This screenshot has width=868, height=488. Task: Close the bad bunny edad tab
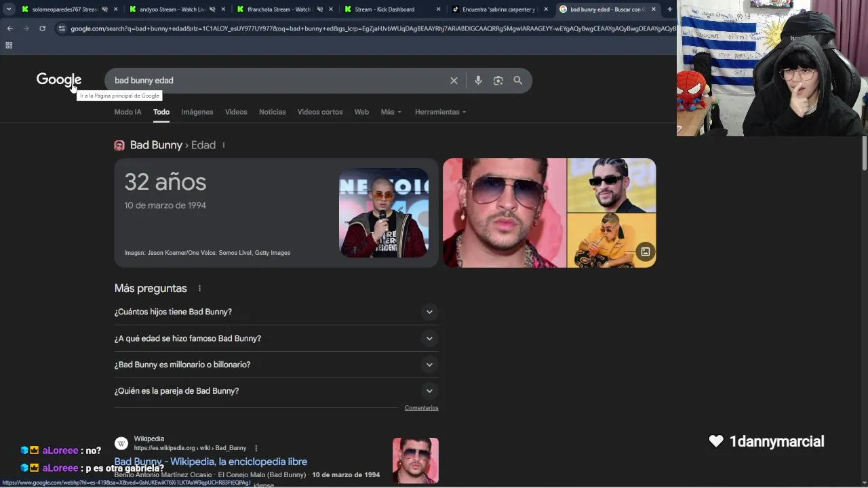tap(654, 9)
